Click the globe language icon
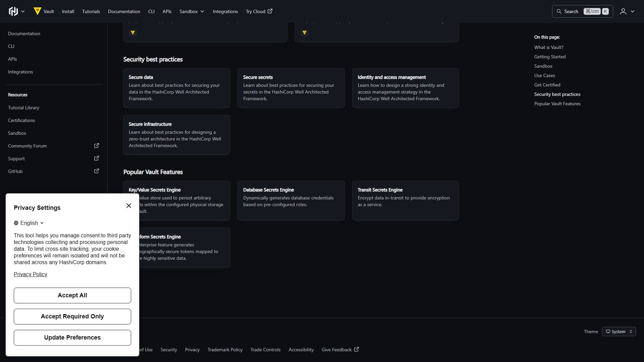Viewport: 644px width, 362px height. click(16, 223)
